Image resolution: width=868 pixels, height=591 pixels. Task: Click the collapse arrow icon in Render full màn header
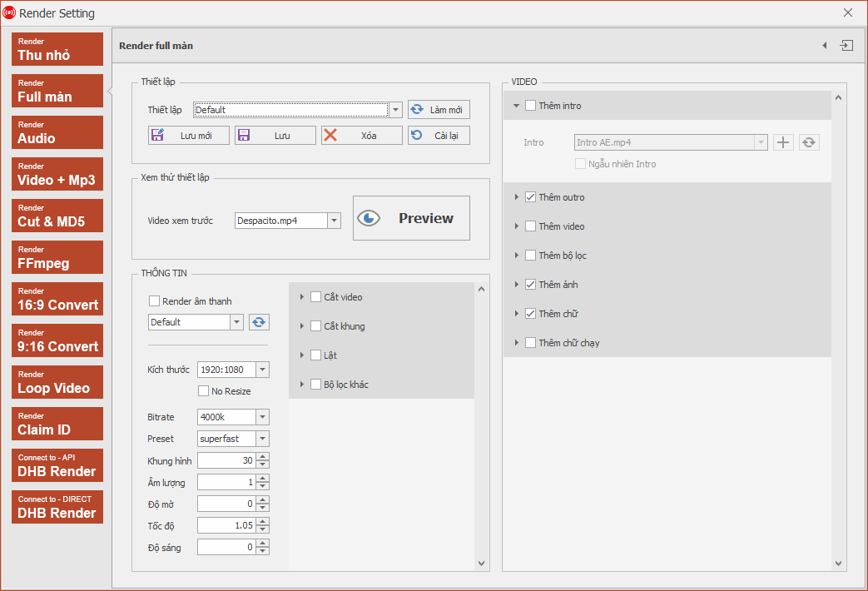tap(824, 46)
